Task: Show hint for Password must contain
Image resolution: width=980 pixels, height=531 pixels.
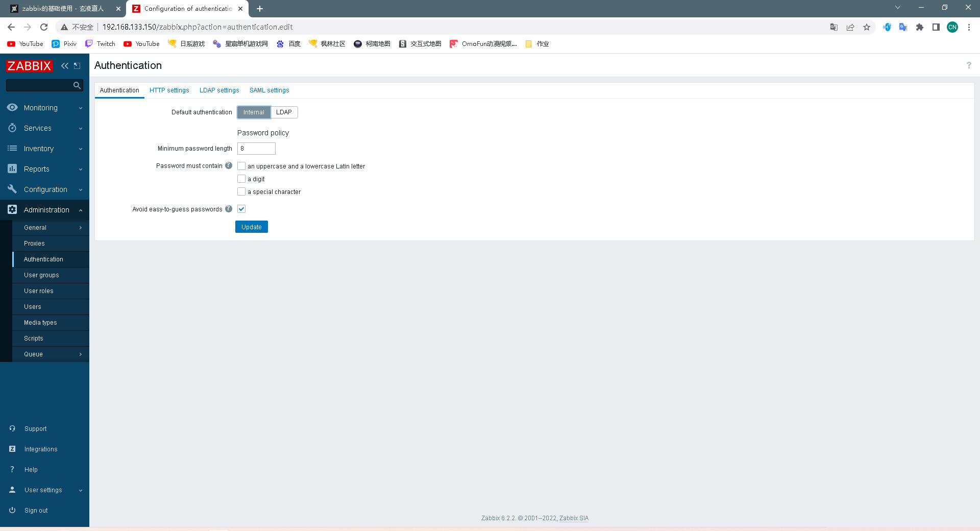Action: (x=229, y=165)
